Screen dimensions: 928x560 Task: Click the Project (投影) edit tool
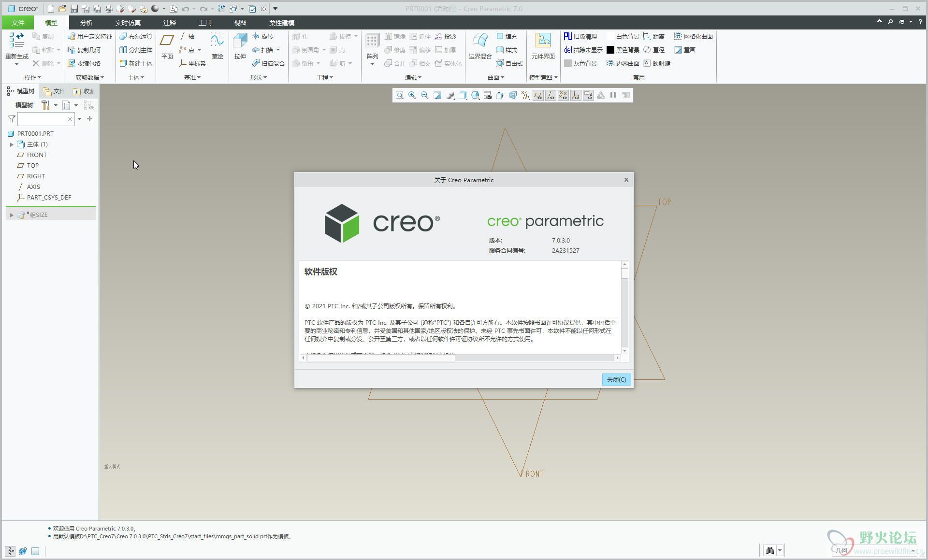tap(445, 36)
